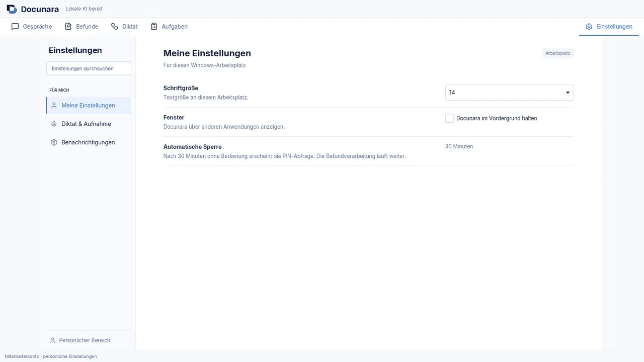Open Benachrichtigungen settings section
644x362 pixels.
click(x=89, y=143)
